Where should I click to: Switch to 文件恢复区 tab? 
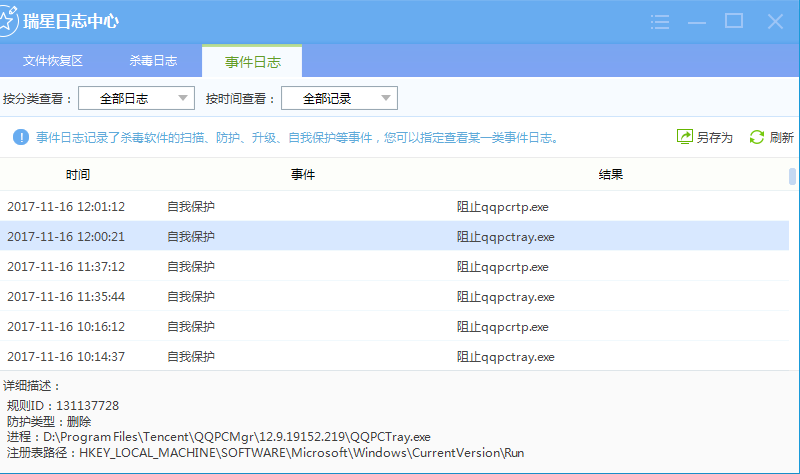(53, 61)
